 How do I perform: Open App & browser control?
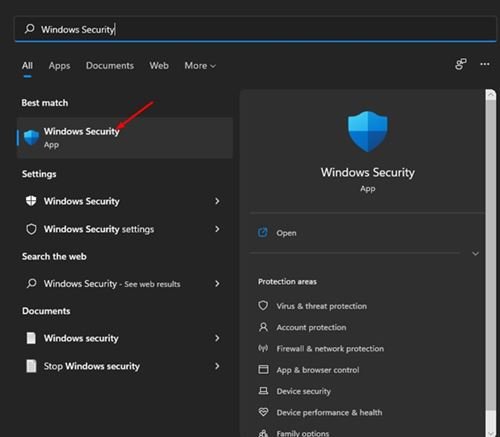(318, 370)
